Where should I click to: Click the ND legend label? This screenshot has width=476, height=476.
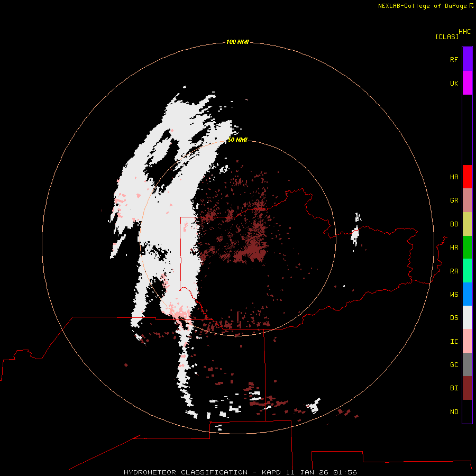pyautogui.click(x=454, y=412)
